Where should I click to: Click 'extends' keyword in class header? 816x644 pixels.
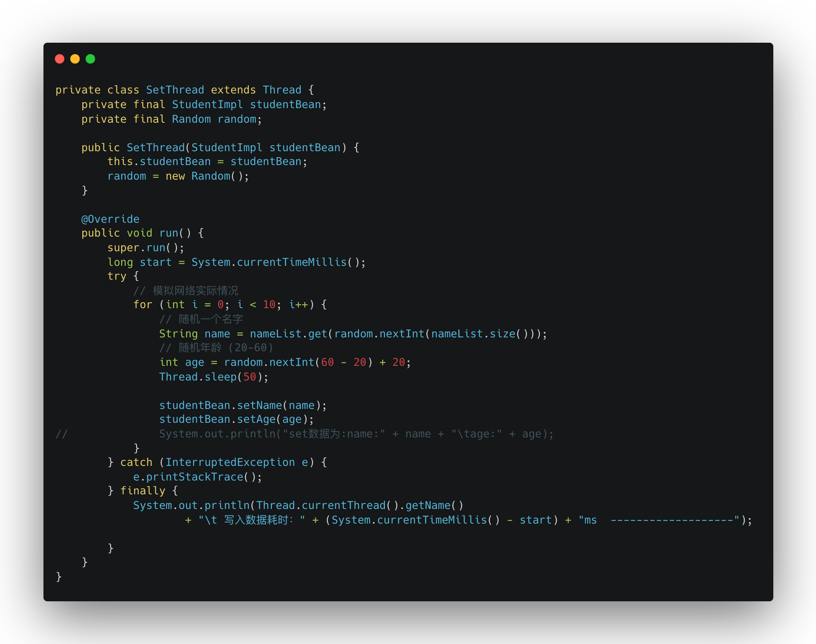click(233, 90)
